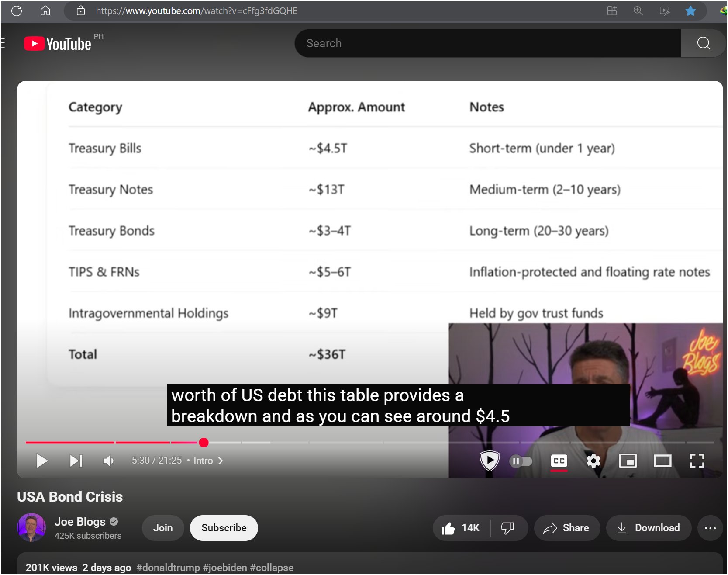The width and height of the screenshot is (728, 575).
Task: Expand the Intro chapter list
Action: point(208,461)
